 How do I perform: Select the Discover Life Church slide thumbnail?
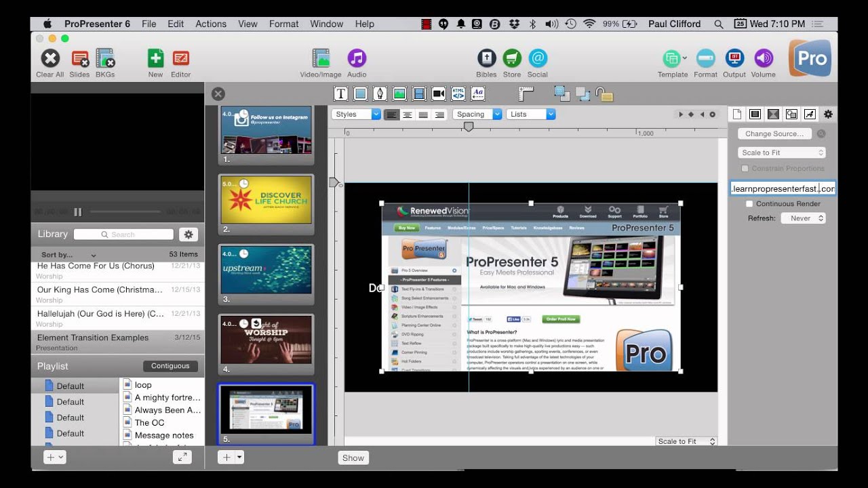(266, 201)
